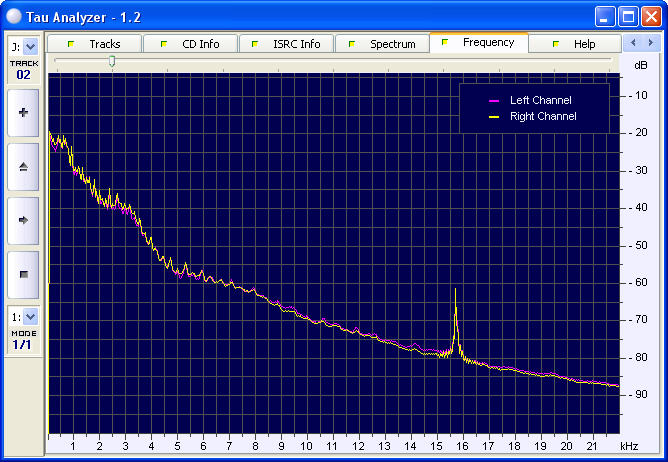Click the Right Channel legend entry
Image resolution: width=668 pixels, height=462 pixels.
543,116
